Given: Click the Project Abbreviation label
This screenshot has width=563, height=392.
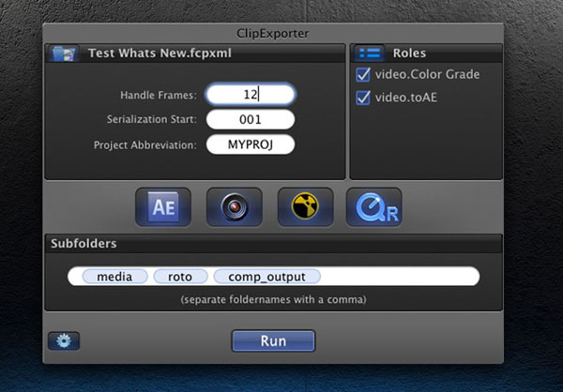Looking at the screenshot, I should (x=145, y=145).
